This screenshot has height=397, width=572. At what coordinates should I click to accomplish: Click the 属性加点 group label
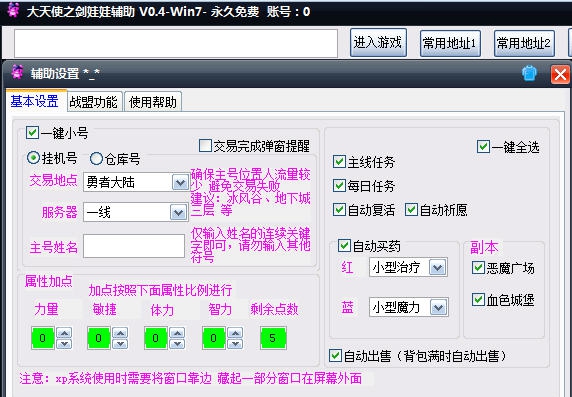49,281
